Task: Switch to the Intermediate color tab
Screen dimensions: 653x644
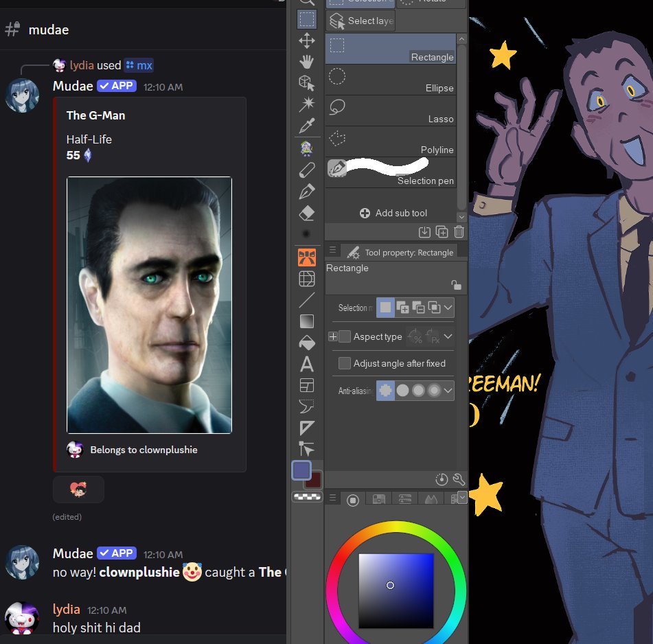Action: 431,498
